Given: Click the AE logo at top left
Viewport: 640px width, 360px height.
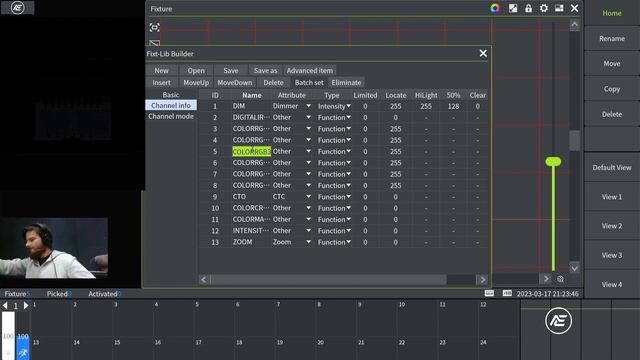Looking at the screenshot, I should 18,8.
